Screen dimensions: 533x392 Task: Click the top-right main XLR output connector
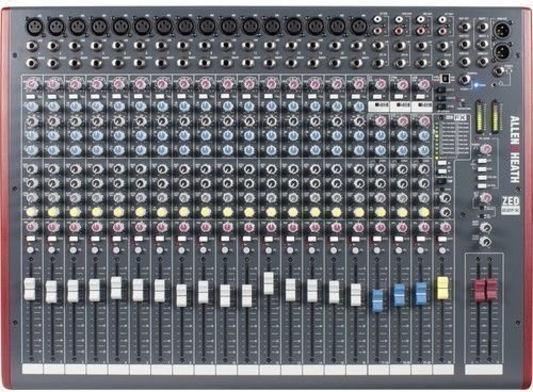pos(502,28)
